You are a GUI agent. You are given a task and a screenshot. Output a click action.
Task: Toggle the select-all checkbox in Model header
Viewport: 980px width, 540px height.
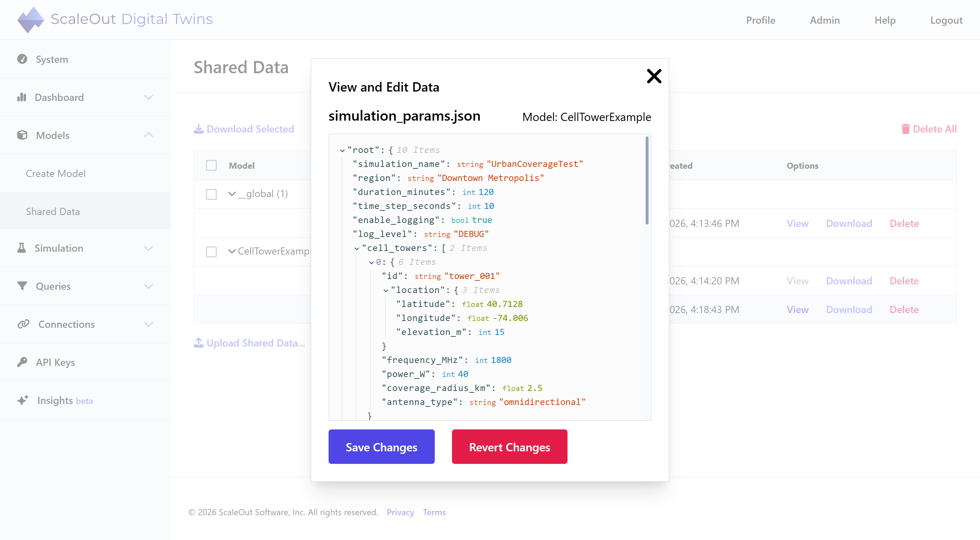[x=211, y=165]
